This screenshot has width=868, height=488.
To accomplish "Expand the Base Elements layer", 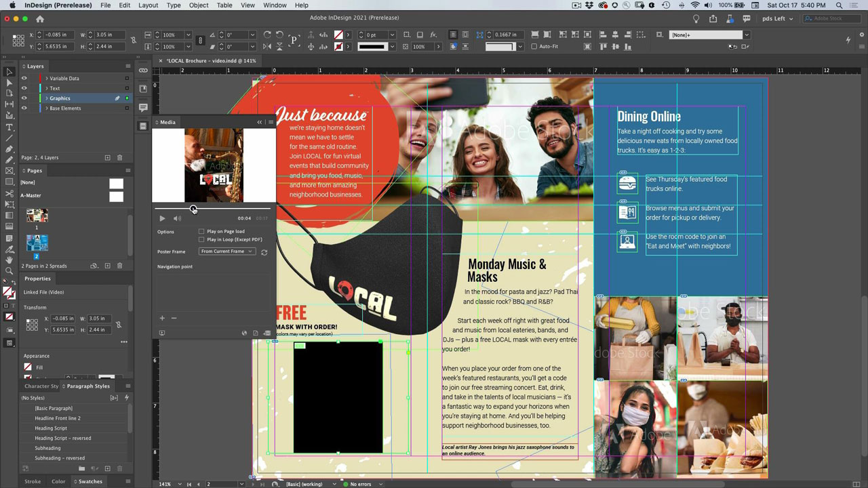I will click(x=46, y=108).
